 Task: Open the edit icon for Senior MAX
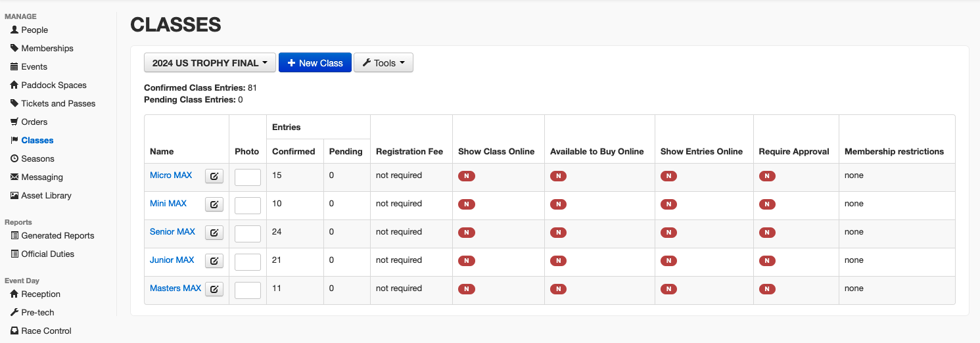point(214,233)
